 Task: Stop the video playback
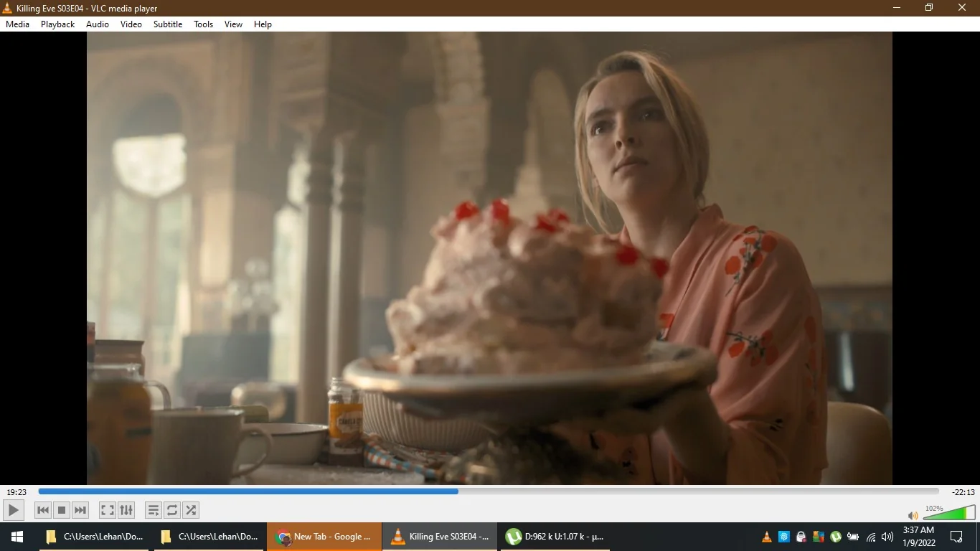tap(62, 510)
